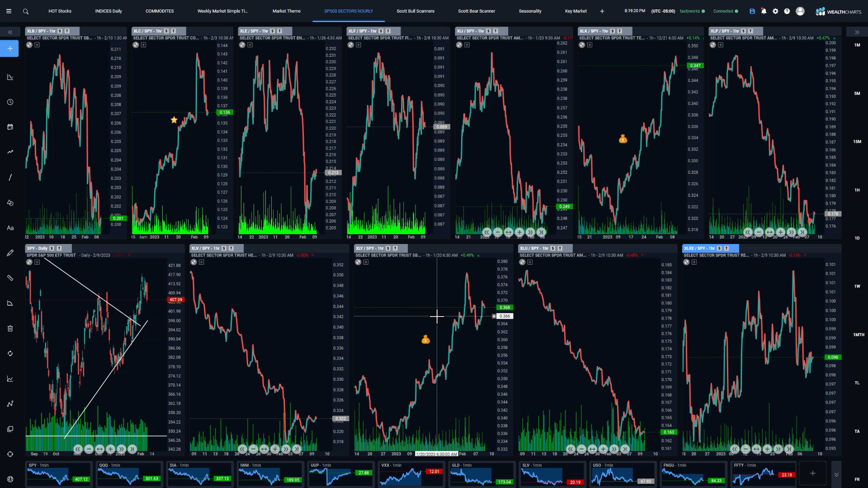Click the money bag marker on XLK / SPY chart

623,139
